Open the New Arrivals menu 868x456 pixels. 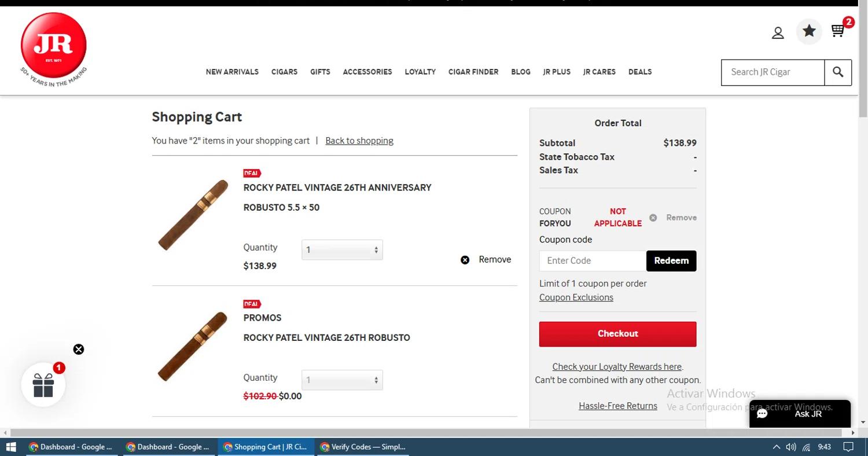(x=232, y=72)
